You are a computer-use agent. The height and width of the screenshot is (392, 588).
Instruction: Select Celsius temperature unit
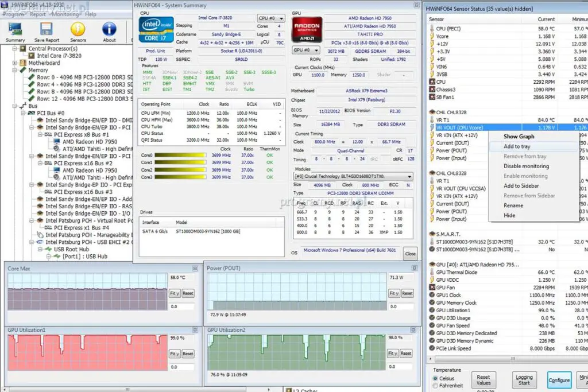tap(435, 378)
